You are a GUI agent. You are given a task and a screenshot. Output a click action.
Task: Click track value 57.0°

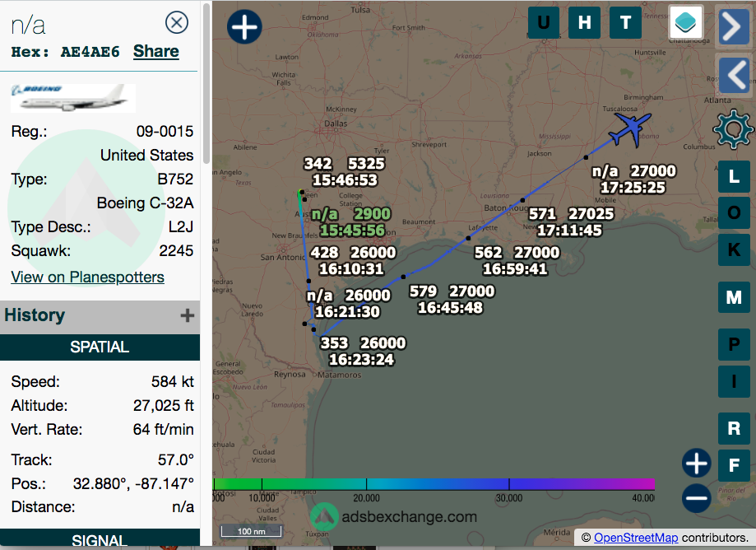point(176,459)
